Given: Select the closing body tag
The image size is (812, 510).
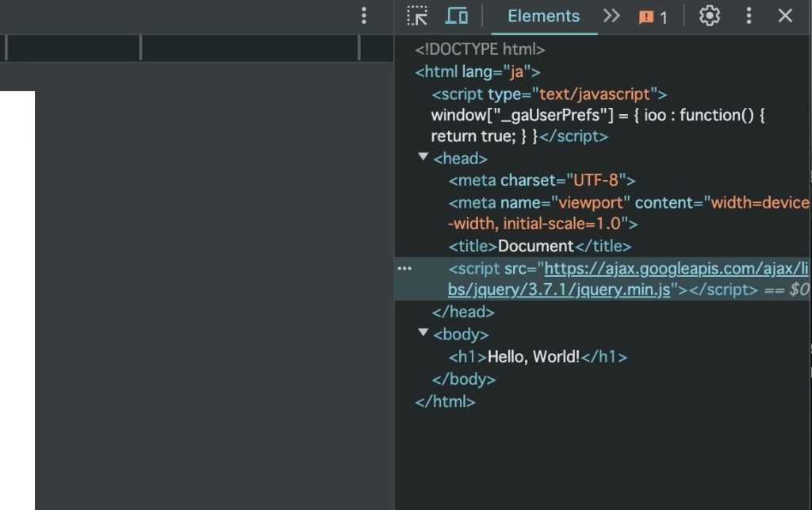Looking at the screenshot, I should pyautogui.click(x=463, y=379).
